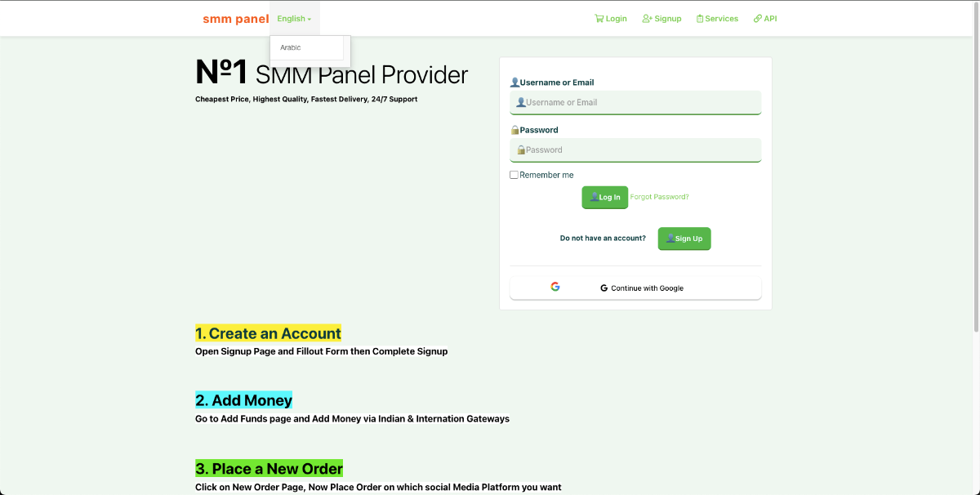Image resolution: width=980 pixels, height=495 pixels.
Task: Open the API navigation link
Action: point(765,18)
